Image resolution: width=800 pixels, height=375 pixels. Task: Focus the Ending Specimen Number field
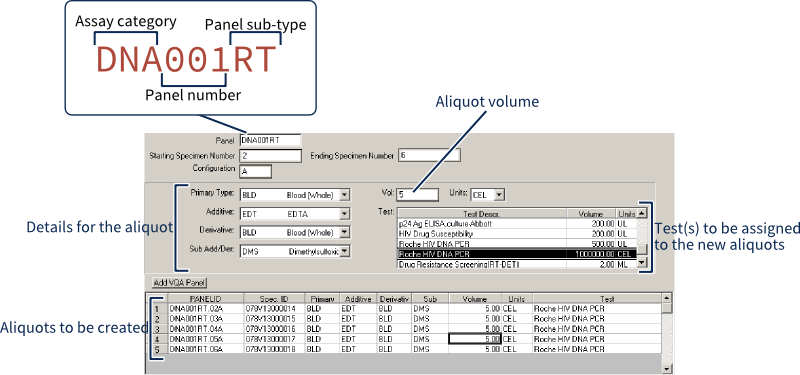pos(429,155)
